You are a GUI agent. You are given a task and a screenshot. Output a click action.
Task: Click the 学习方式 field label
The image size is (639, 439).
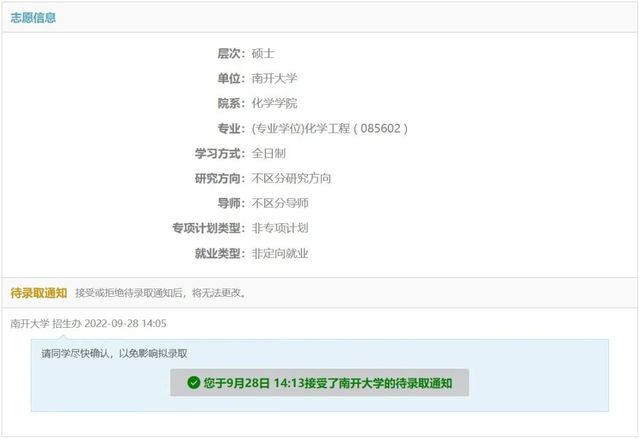tap(220, 153)
